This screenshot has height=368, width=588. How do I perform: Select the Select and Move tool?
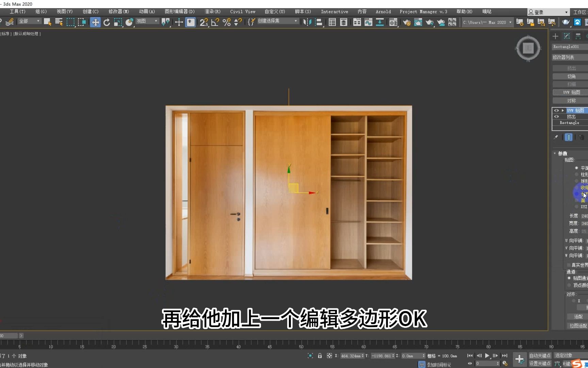tap(95, 22)
